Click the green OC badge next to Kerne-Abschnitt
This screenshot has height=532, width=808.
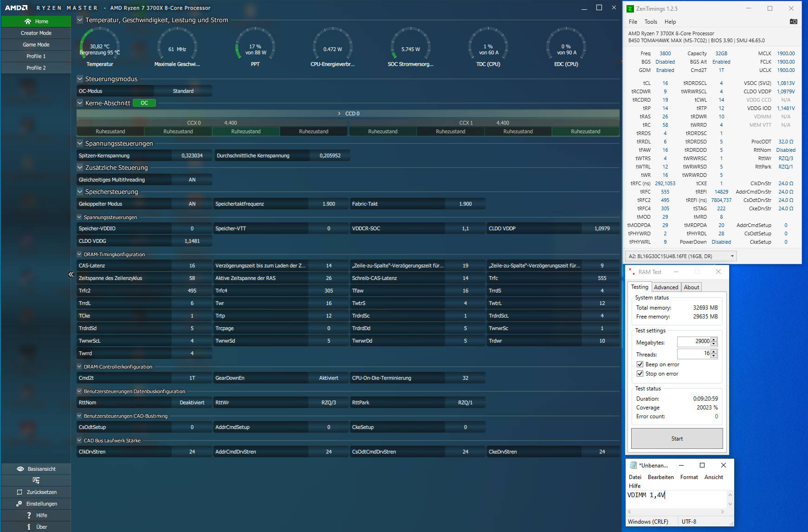point(144,103)
